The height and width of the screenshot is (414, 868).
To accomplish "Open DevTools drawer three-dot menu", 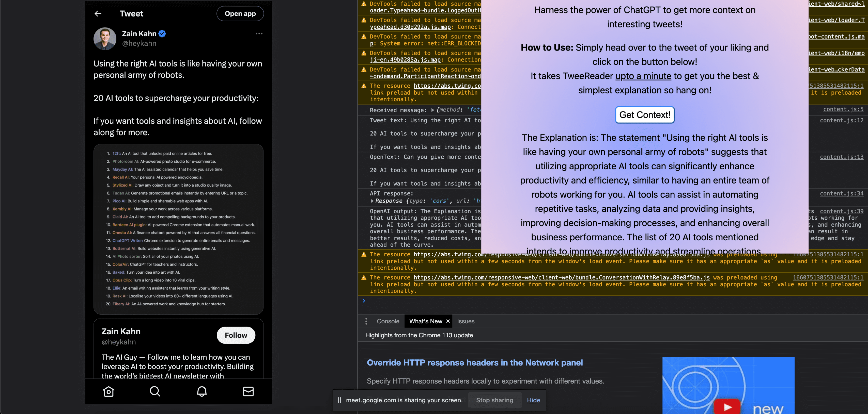I will pos(366,321).
